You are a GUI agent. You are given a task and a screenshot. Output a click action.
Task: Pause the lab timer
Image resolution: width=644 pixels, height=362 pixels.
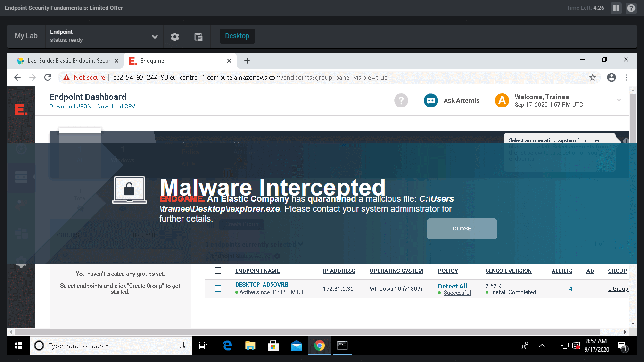pyautogui.click(x=616, y=8)
